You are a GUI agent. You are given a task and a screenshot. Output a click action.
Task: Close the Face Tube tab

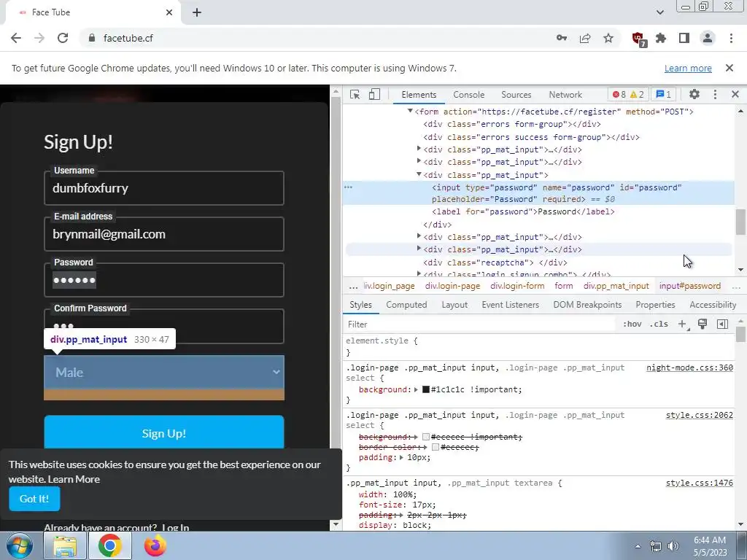[x=169, y=12]
